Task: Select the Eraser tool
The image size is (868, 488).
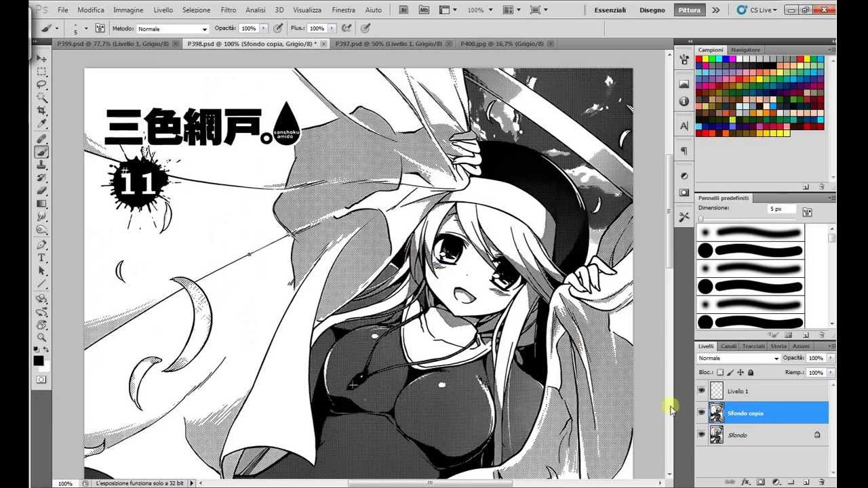Action: 41,190
